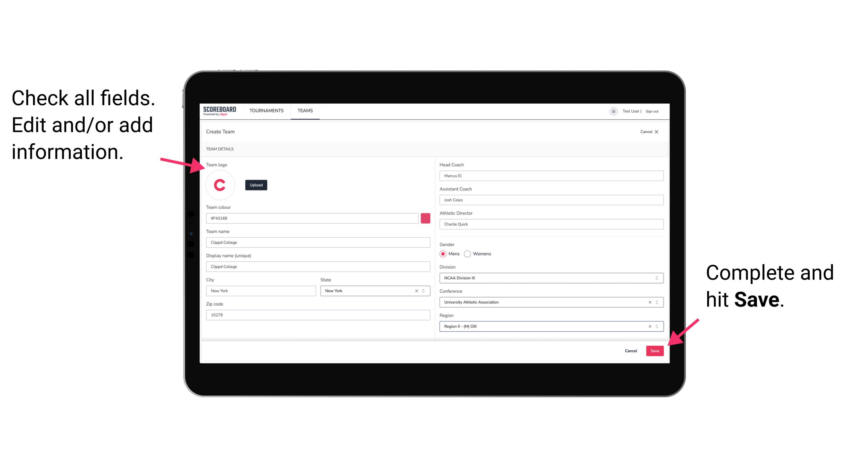Click the Upload team logo button

tap(256, 185)
